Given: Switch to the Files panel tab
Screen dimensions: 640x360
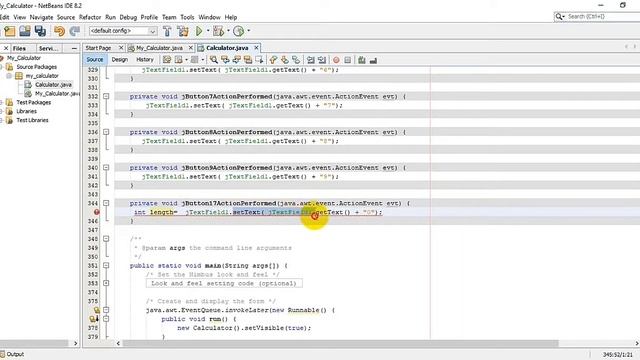Looking at the screenshot, I should point(19,48).
